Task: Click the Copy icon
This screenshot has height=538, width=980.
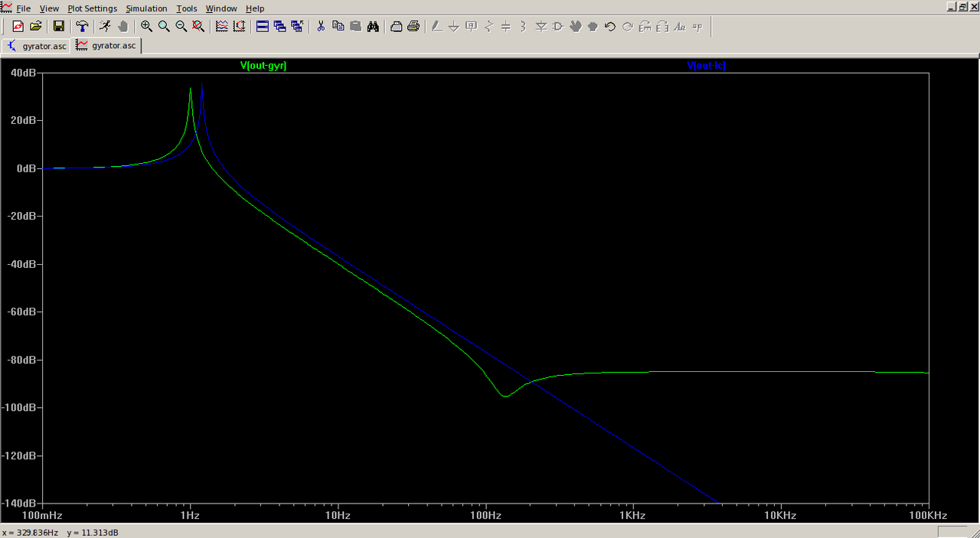Action: click(338, 26)
